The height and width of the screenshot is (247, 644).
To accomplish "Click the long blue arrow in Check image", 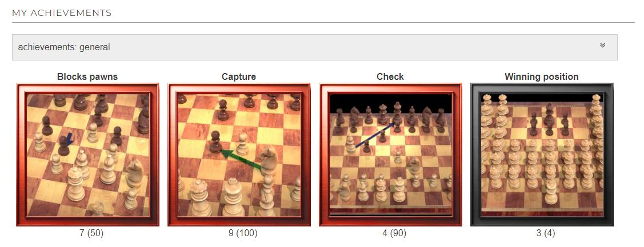I will (375, 135).
